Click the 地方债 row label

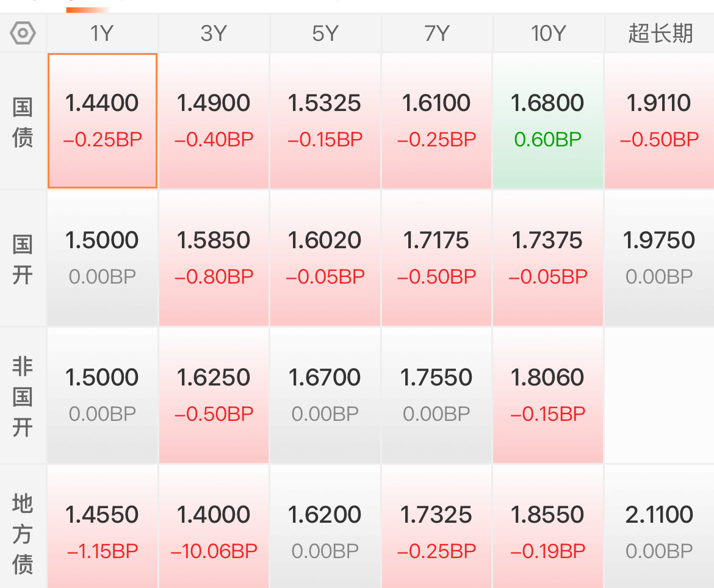click(23, 533)
